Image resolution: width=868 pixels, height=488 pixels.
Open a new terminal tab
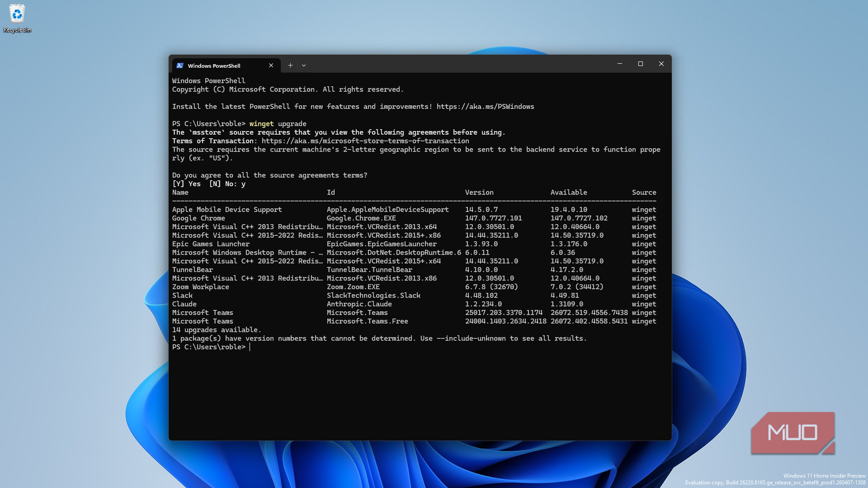click(x=290, y=66)
